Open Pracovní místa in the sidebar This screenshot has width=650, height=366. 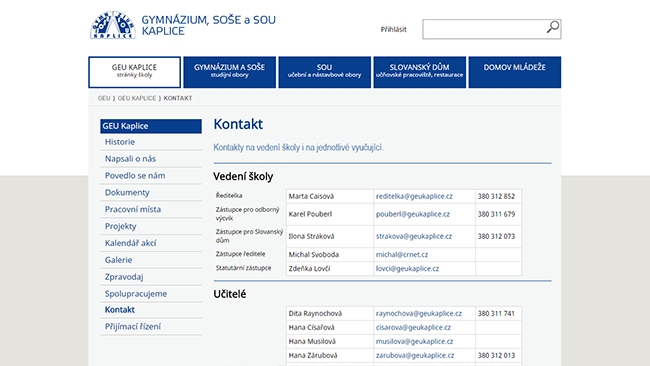[133, 209]
